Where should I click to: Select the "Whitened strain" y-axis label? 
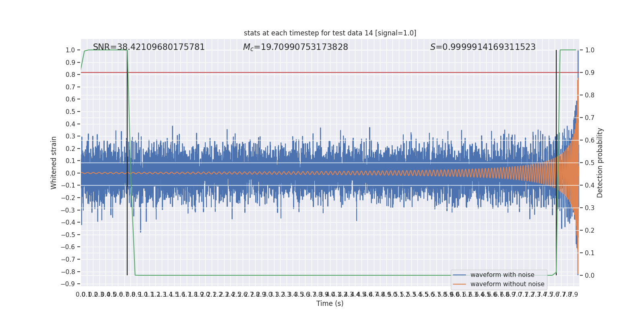[54, 163]
